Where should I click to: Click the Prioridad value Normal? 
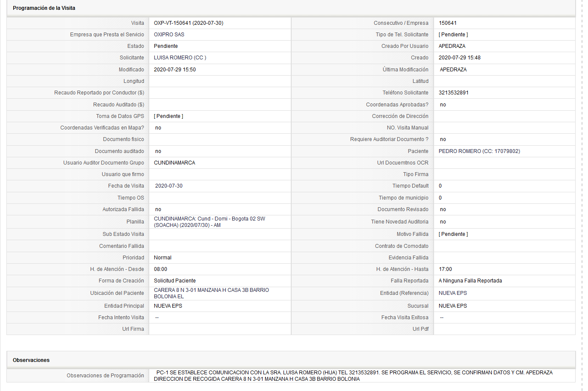(x=163, y=258)
